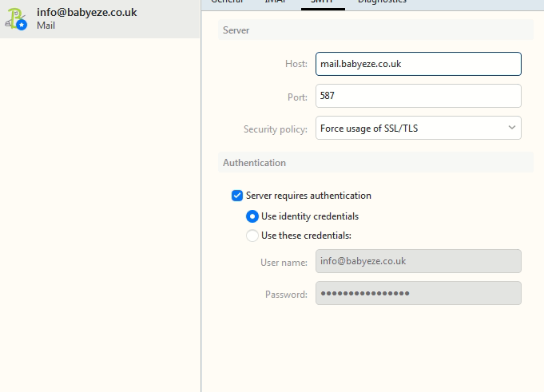
Task: Open the IMAP settings tab
Action: pos(272,2)
